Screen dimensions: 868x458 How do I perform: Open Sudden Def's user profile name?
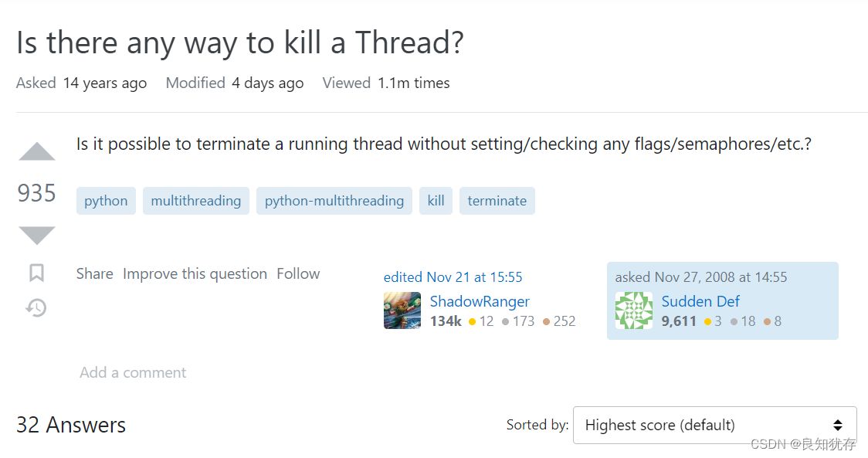(x=700, y=301)
